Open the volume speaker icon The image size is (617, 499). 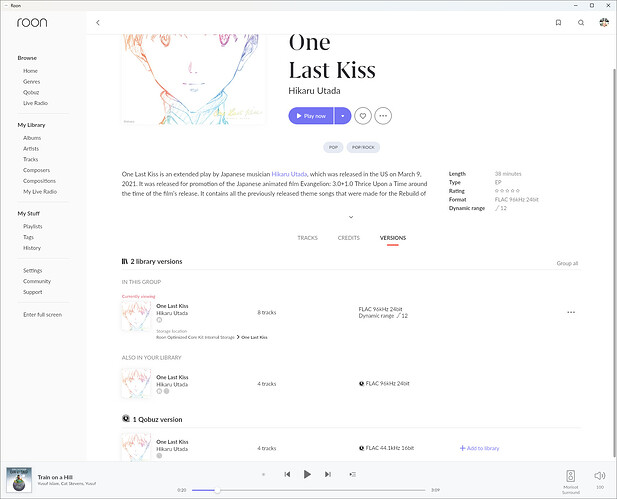click(600, 476)
